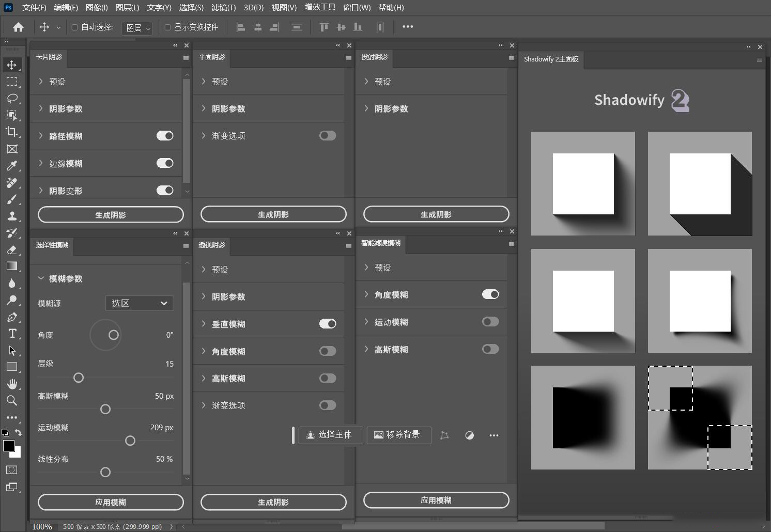771x532 pixels.
Task: Select the Rectangular Marquee tool
Action: pyautogui.click(x=12, y=81)
